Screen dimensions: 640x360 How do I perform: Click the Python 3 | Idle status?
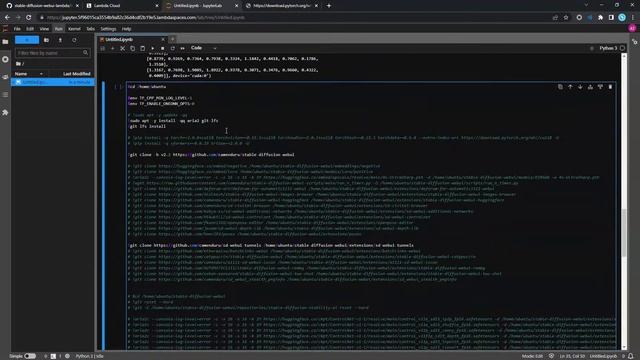tap(89, 356)
